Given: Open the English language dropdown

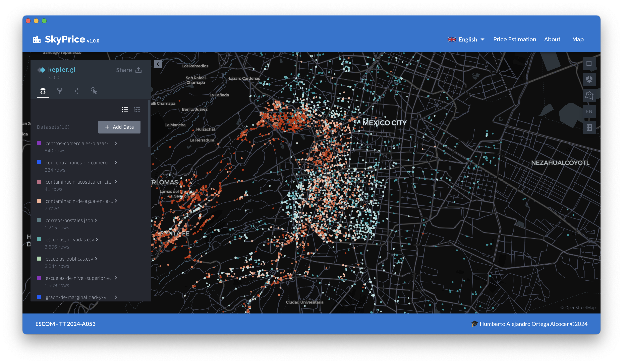Looking at the screenshot, I should click(466, 39).
